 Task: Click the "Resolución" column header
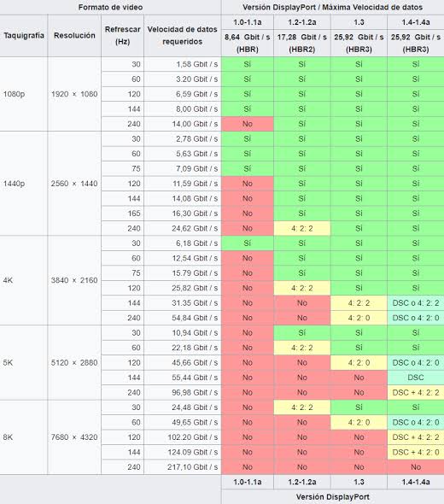point(74,35)
